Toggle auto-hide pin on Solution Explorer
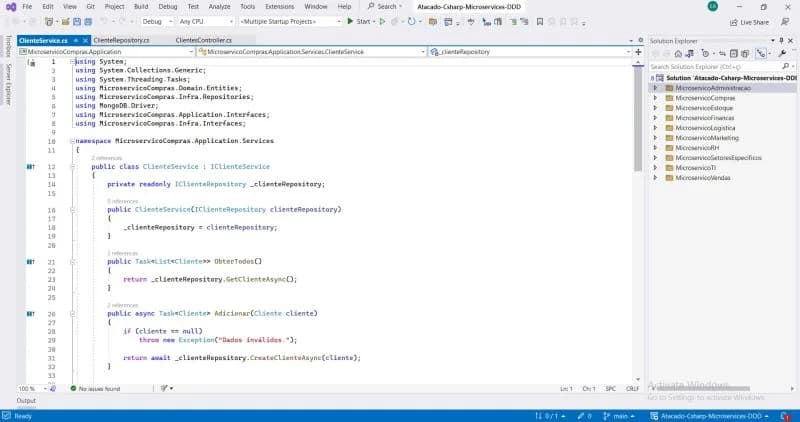This screenshot has height=422, width=800. tap(781, 40)
